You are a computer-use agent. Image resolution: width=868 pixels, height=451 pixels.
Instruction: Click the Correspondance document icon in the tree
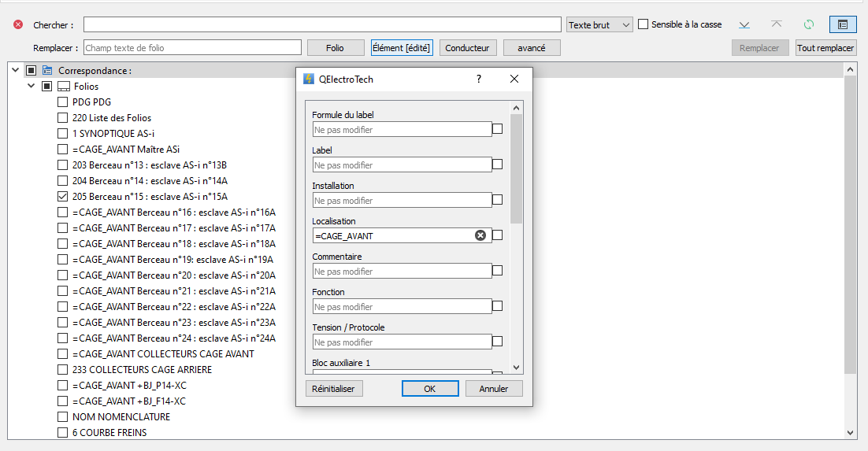(x=47, y=71)
